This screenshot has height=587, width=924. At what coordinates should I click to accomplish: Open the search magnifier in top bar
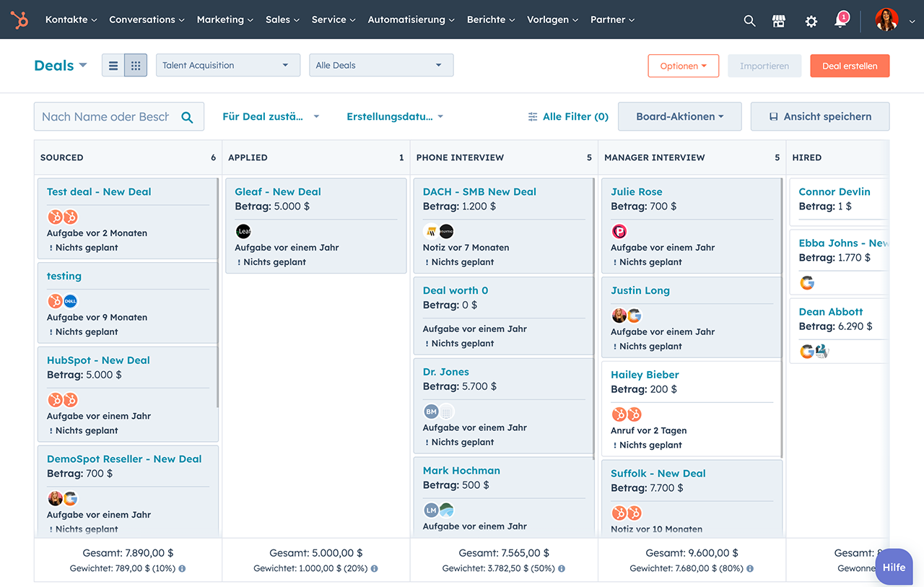749,21
